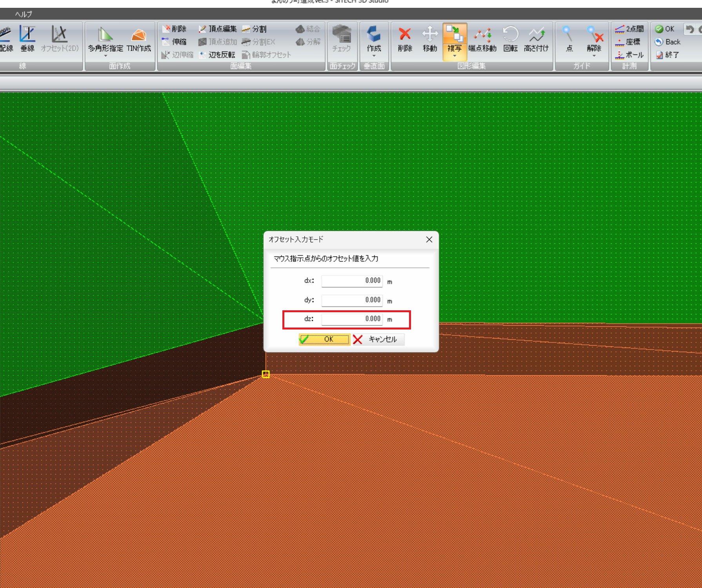
Task: Select the オフセット(2D) tool
Action: [60, 39]
